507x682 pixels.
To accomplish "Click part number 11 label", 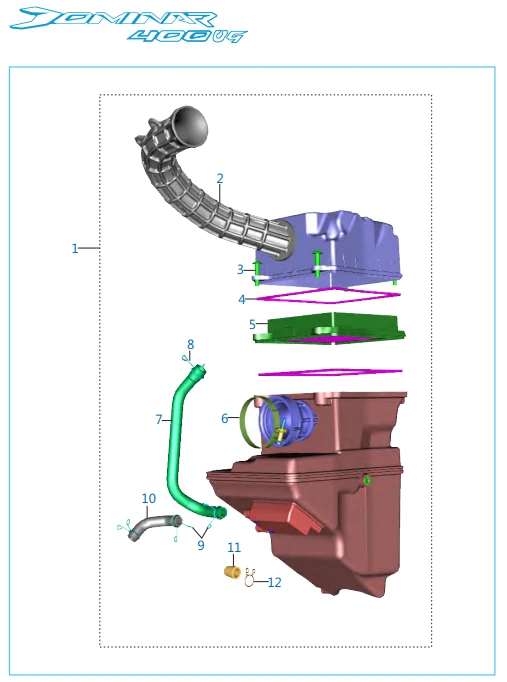I will pyautogui.click(x=234, y=548).
